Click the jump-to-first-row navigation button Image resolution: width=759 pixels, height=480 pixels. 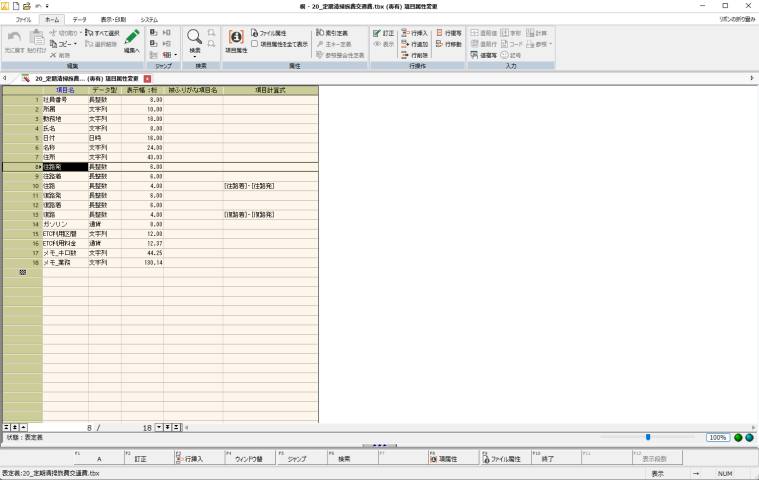click(6, 427)
